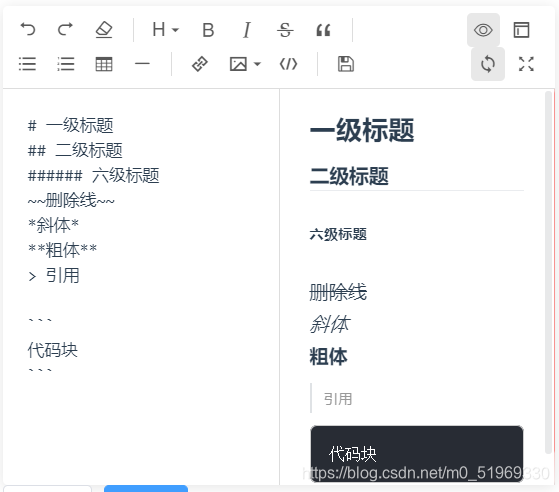Insert a blockquote
Image resolution: width=559 pixels, height=492 pixels.
(x=323, y=30)
